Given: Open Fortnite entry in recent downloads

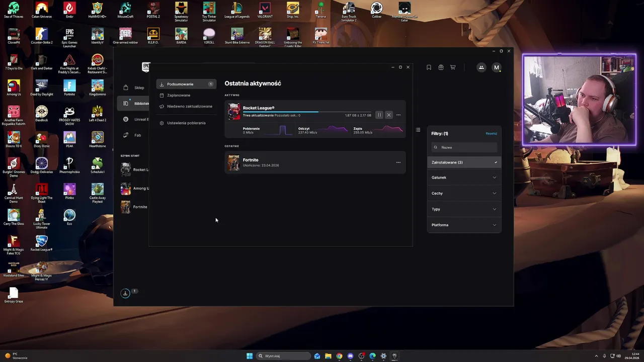Looking at the screenshot, I should point(315,162).
